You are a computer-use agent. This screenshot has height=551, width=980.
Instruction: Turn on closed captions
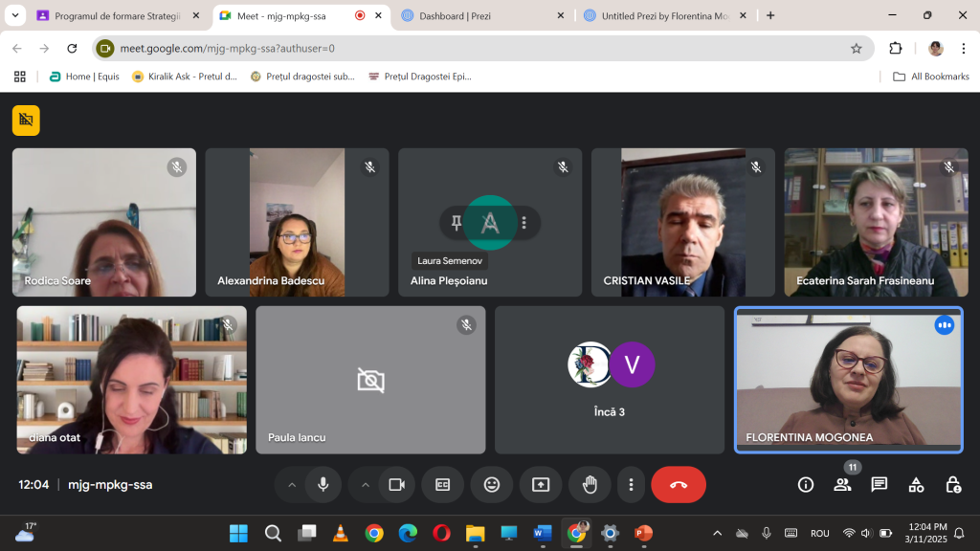[x=443, y=485]
